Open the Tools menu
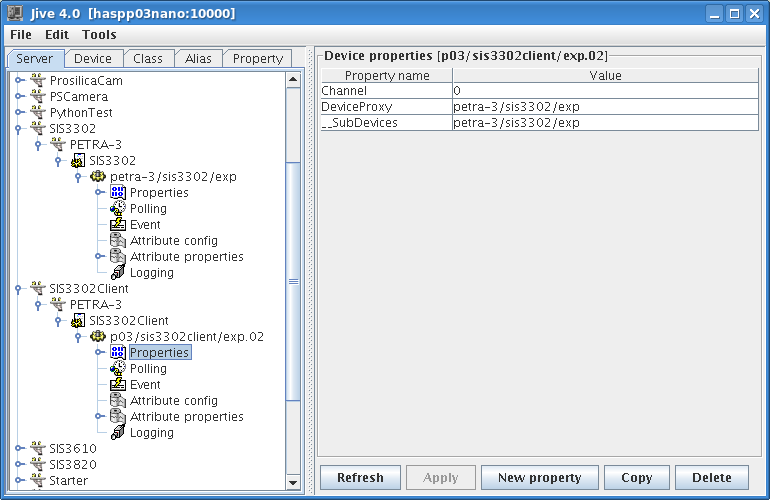The image size is (770, 500). [x=99, y=35]
